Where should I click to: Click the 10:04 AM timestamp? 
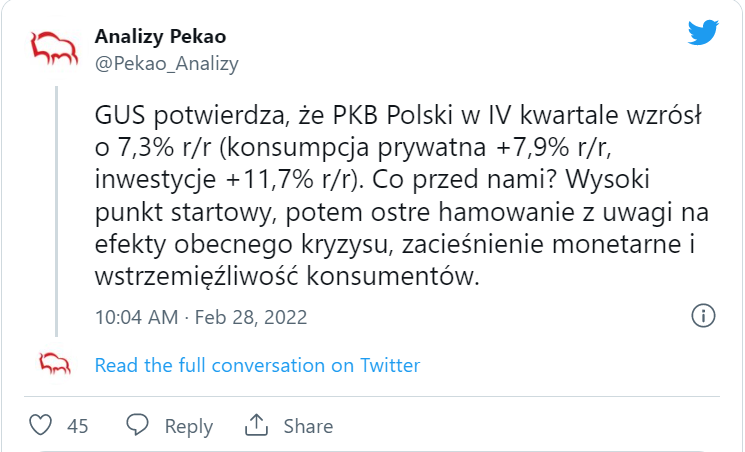point(137,317)
